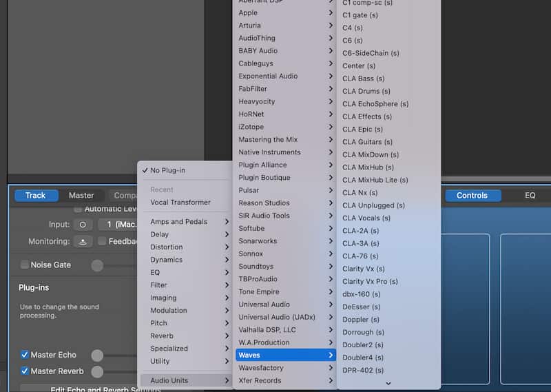Open the Plugin Alliance submenu

(285, 165)
